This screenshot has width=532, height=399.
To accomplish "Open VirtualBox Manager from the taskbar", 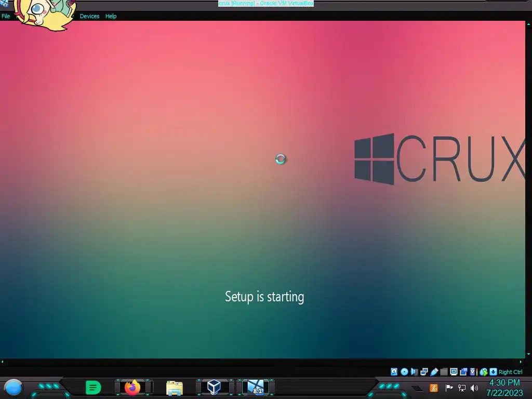I will [x=214, y=387].
